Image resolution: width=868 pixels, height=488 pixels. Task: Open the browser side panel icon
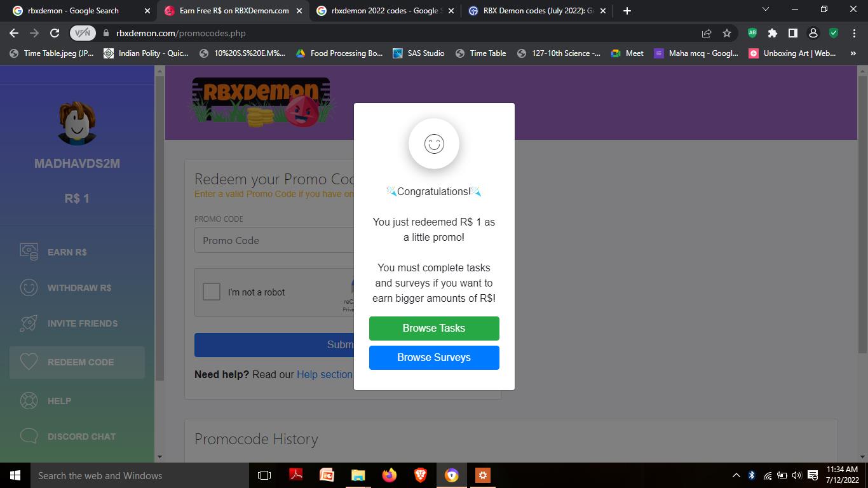793,33
